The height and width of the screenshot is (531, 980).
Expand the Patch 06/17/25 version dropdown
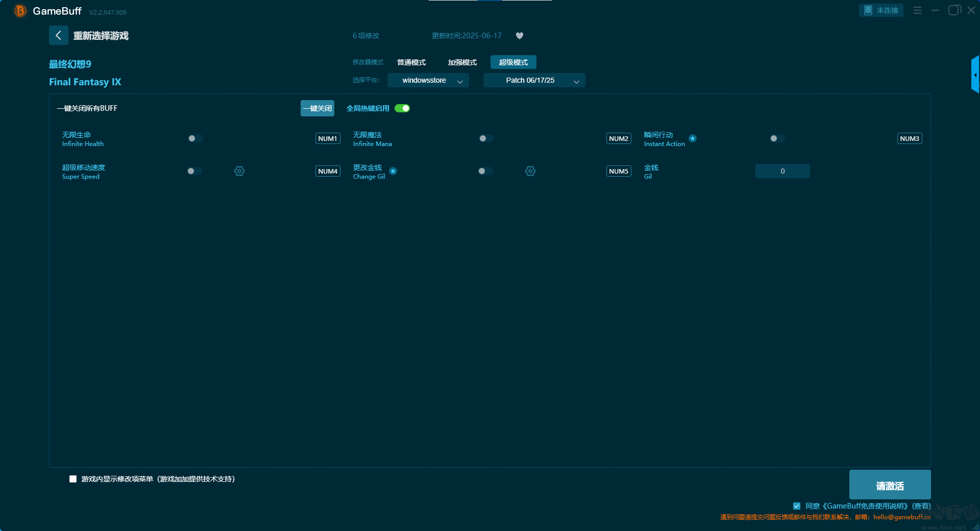coord(534,81)
